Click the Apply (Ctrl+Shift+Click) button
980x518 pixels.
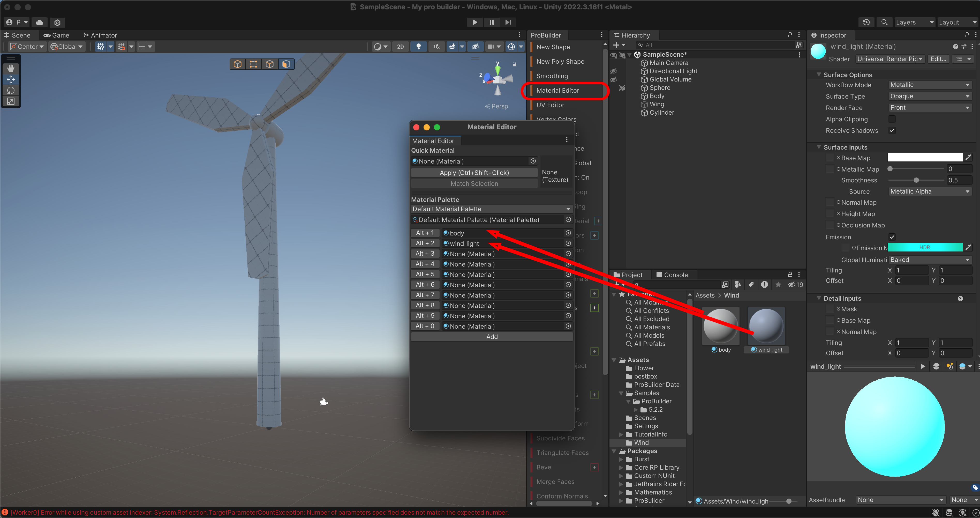[x=474, y=172]
